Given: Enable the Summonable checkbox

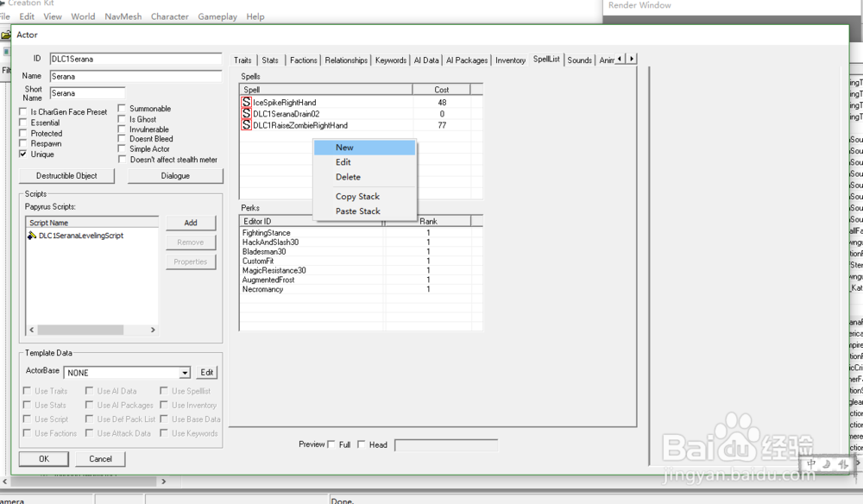Looking at the screenshot, I should coord(123,109).
